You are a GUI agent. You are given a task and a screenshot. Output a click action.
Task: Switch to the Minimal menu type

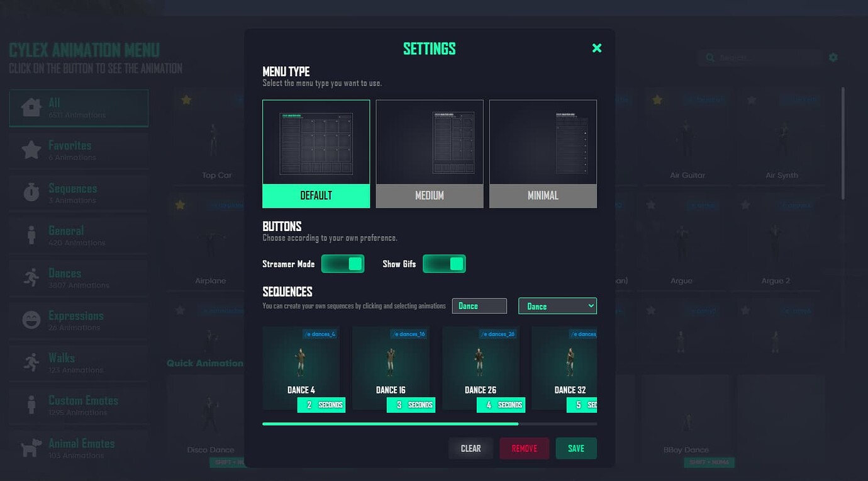coord(543,154)
